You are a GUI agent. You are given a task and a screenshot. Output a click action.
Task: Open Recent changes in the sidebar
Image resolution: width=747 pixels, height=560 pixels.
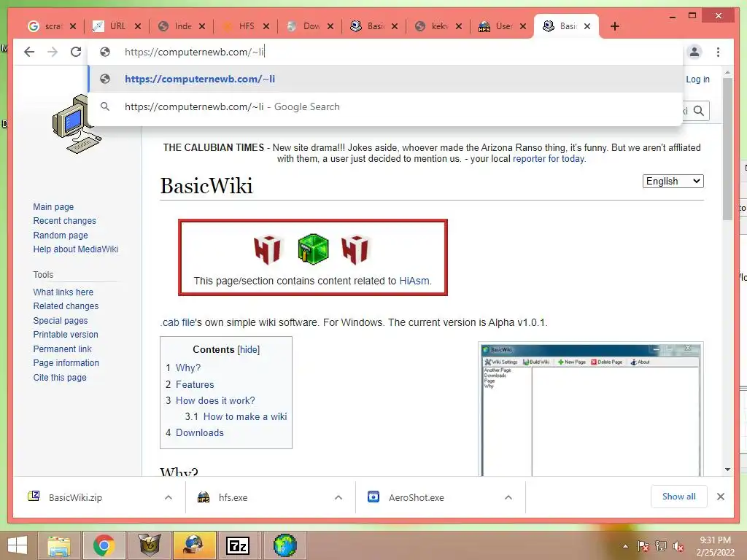tap(65, 221)
